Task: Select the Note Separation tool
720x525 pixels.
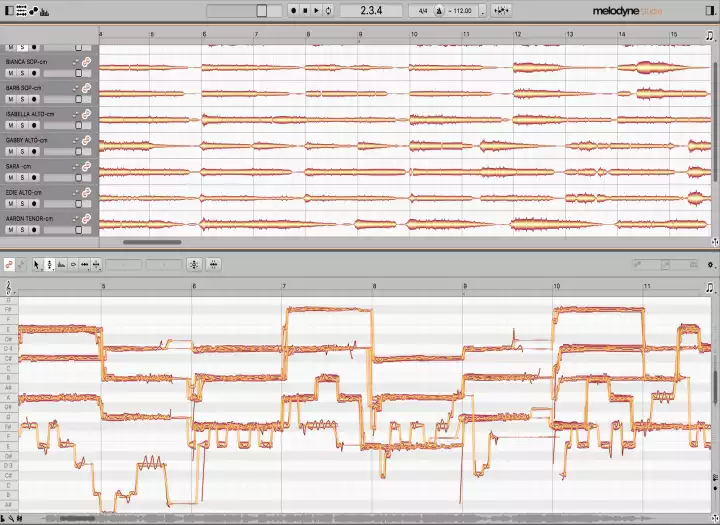Action: 96,265
